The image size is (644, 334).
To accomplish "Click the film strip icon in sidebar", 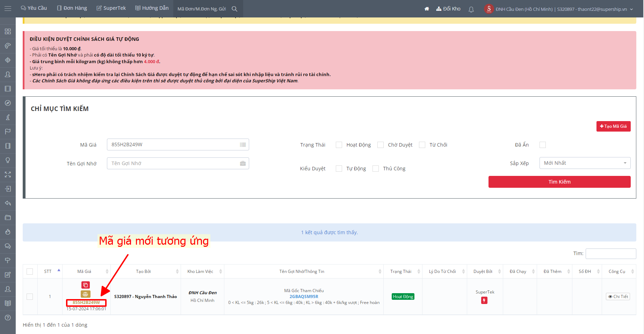I will (x=8, y=89).
